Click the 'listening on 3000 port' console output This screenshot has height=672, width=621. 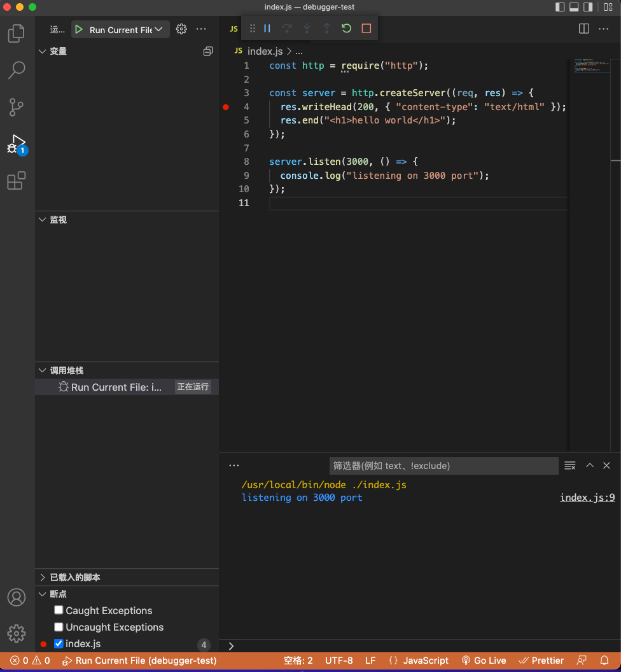tap(302, 498)
